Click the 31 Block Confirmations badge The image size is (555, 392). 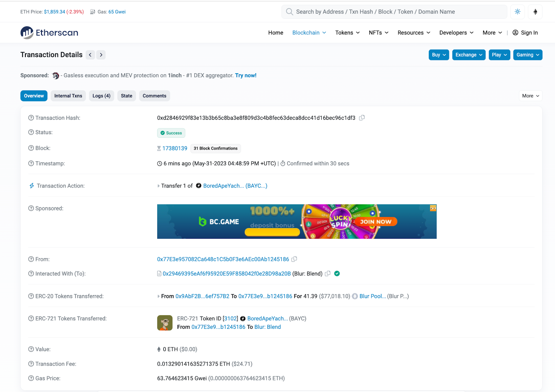click(x=215, y=148)
